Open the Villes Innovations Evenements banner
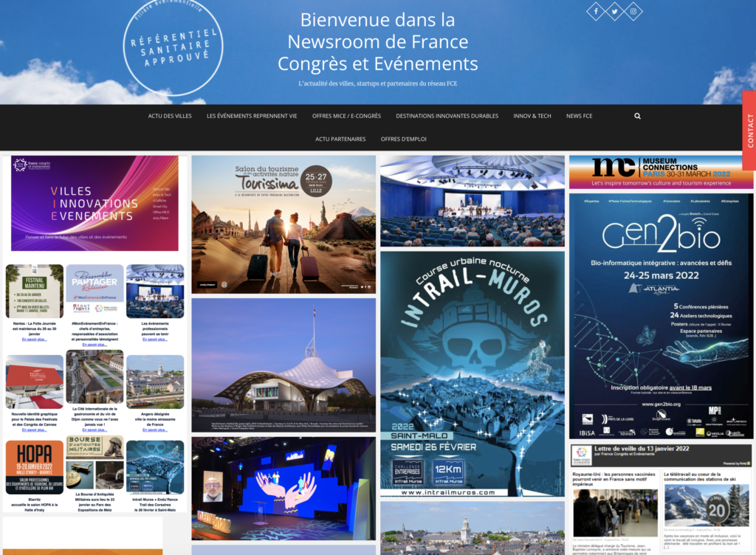This screenshot has width=756, height=555. click(x=95, y=203)
